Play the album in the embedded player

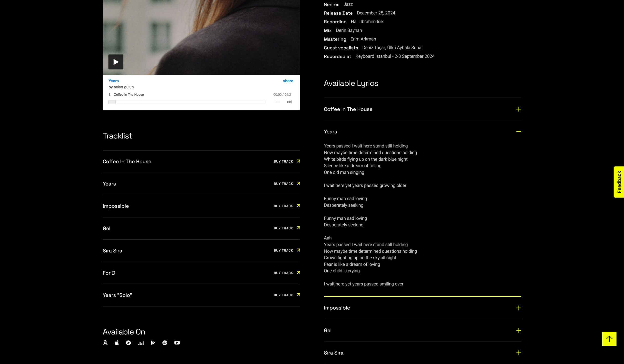[116, 62]
